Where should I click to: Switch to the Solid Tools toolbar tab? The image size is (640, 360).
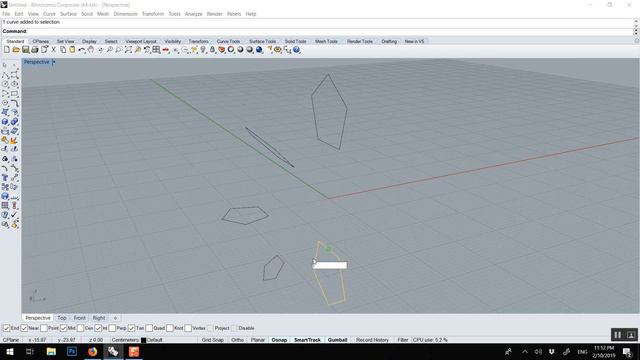[x=296, y=41]
